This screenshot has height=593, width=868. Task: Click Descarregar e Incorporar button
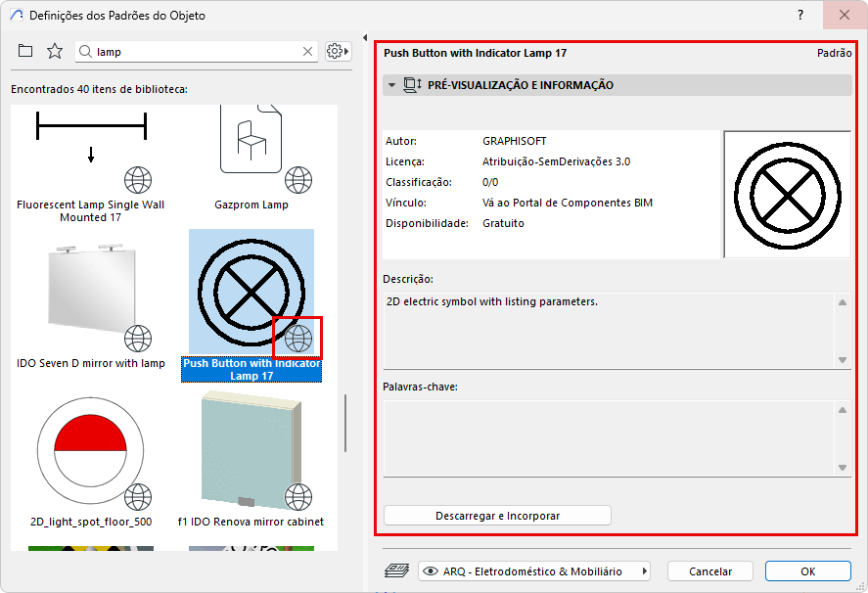click(498, 516)
